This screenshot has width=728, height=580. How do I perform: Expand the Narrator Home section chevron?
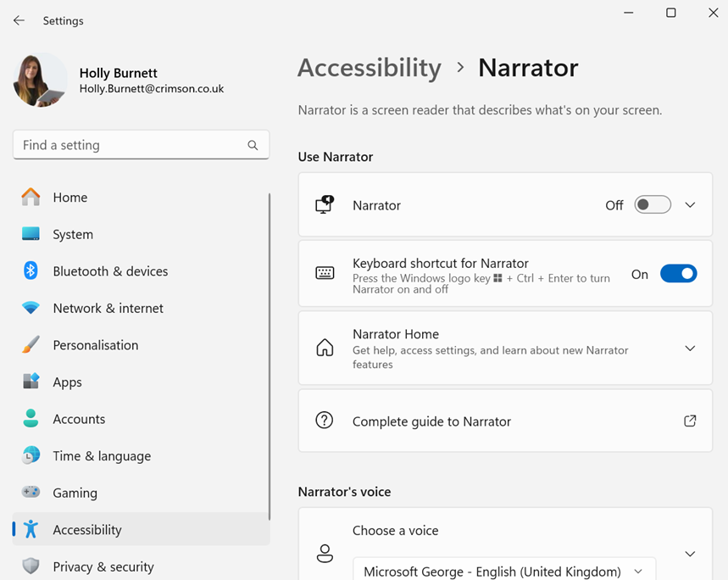[690, 349]
